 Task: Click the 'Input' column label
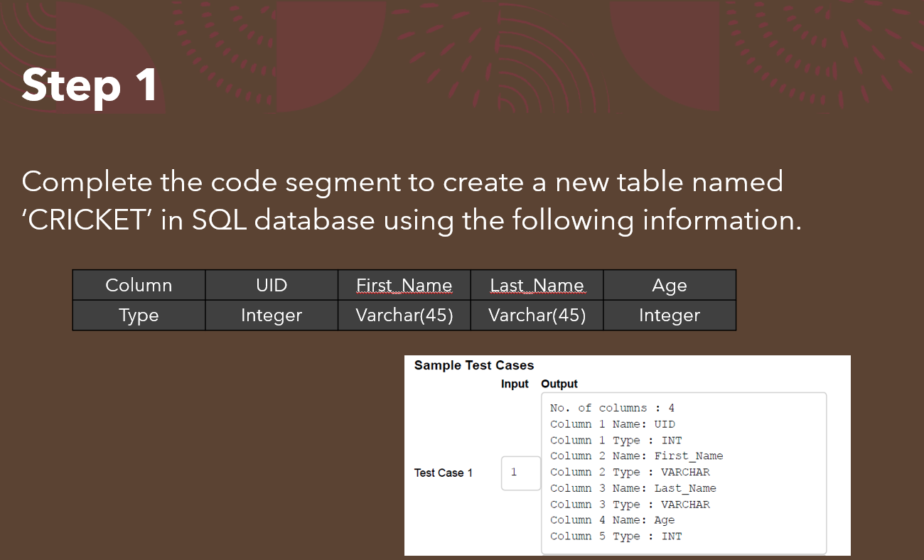515,384
